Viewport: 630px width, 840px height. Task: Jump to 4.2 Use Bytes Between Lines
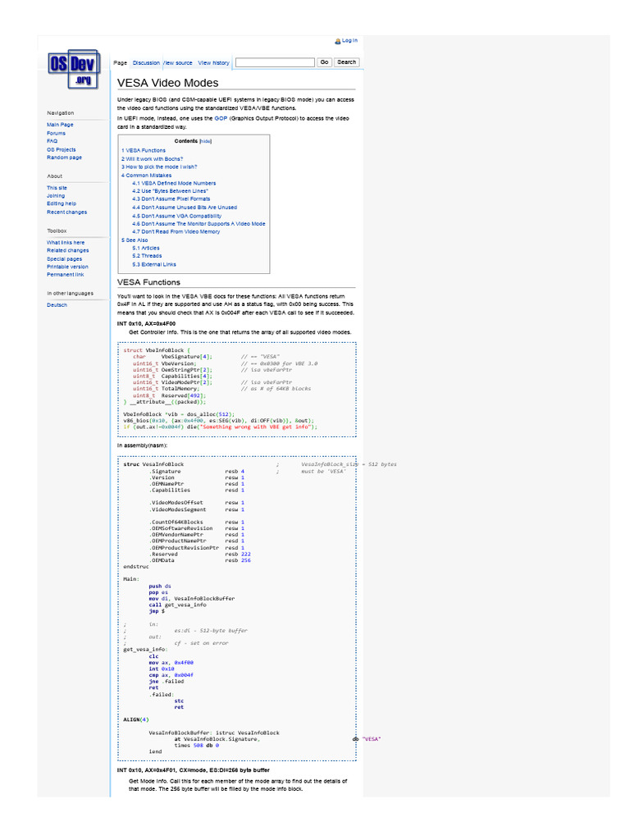[171, 191]
